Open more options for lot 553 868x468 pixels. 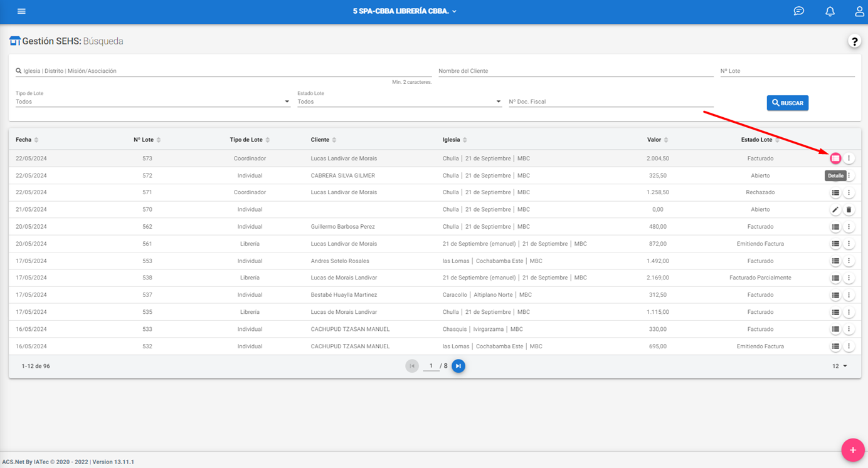(849, 261)
